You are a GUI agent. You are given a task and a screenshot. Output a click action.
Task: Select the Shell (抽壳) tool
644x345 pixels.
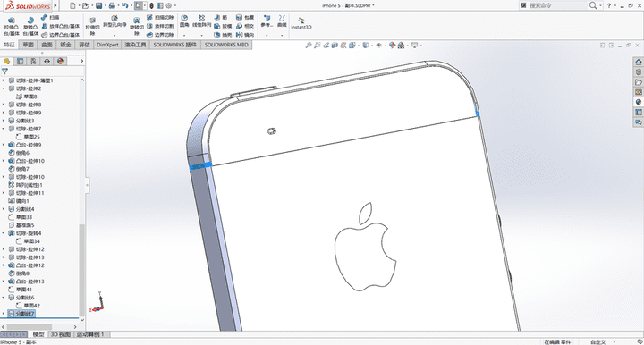tap(223, 35)
